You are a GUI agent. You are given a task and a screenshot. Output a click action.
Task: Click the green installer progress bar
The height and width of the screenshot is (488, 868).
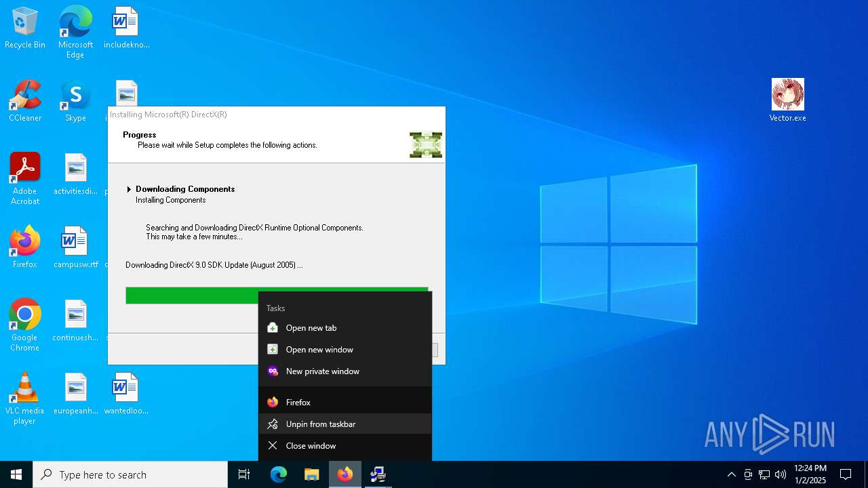(x=192, y=296)
